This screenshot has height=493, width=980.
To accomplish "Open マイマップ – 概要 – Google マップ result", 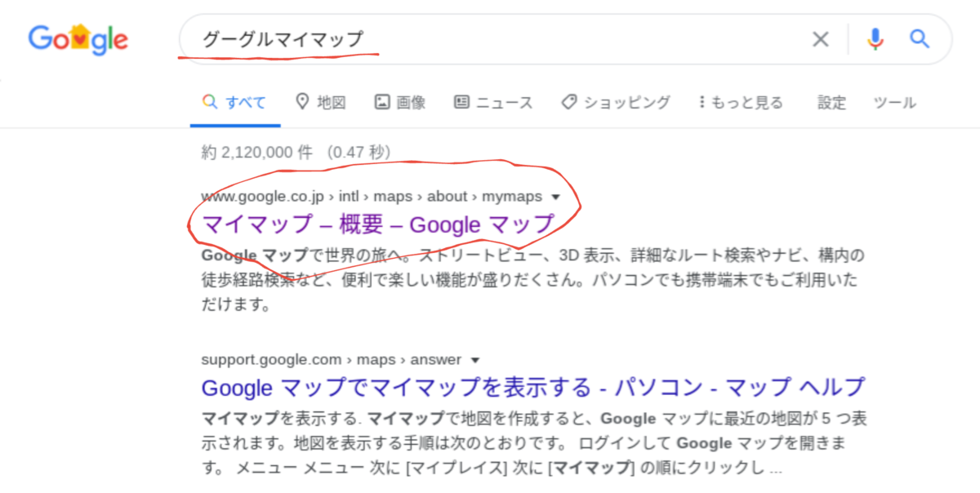I will [378, 224].
